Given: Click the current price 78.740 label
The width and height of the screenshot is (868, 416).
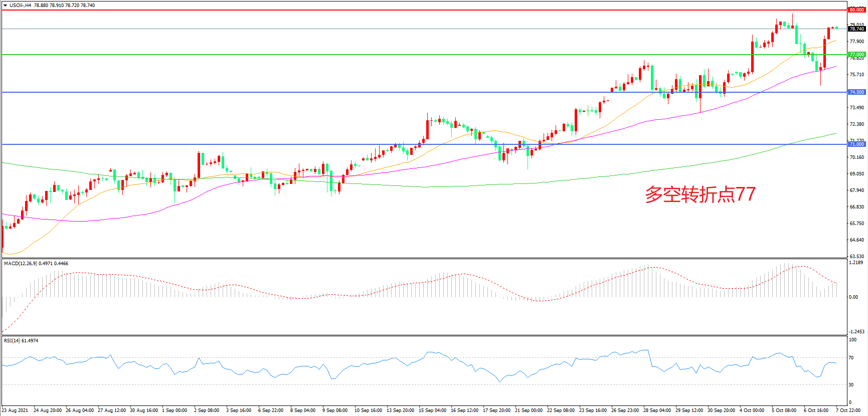Looking at the screenshot, I should pos(856,29).
